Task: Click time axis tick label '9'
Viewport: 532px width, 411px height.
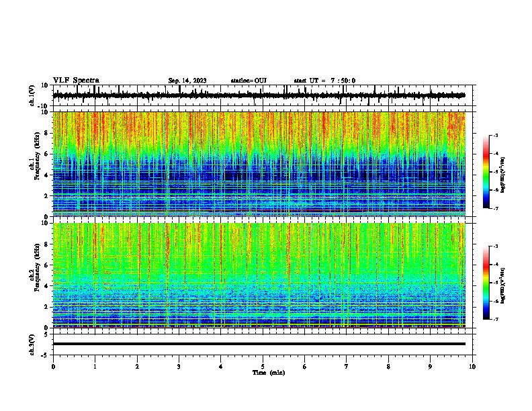Action: (x=430, y=367)
